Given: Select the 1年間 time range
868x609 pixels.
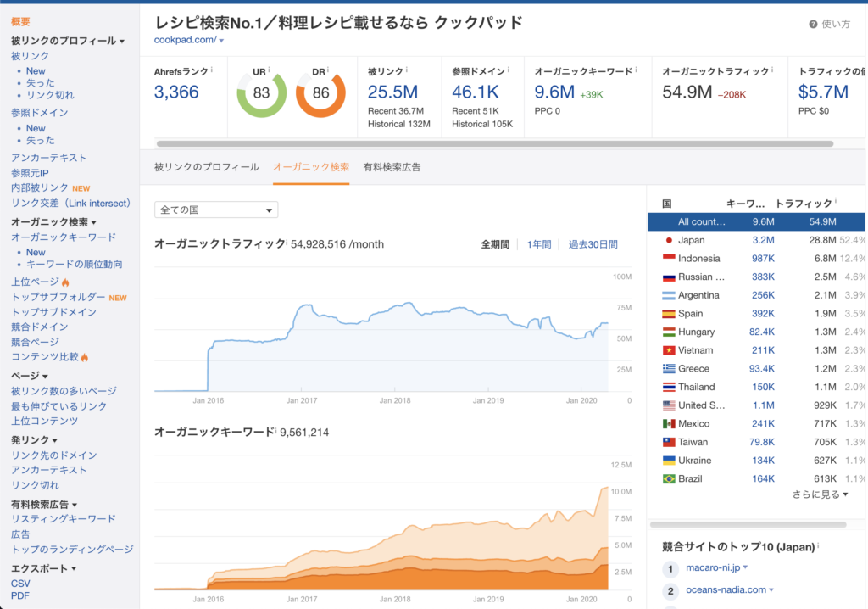Looking at the screenshot, I should 539,244.
